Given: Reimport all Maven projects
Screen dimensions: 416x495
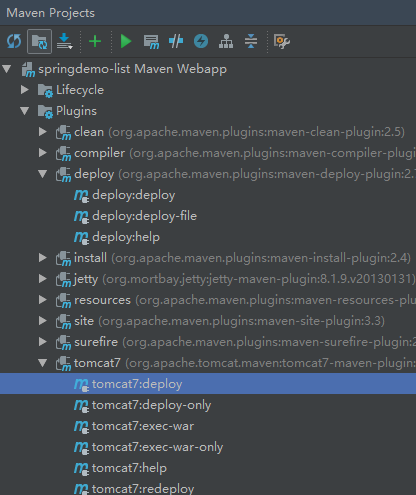Looking at the screenshot, I should [14, 41].
